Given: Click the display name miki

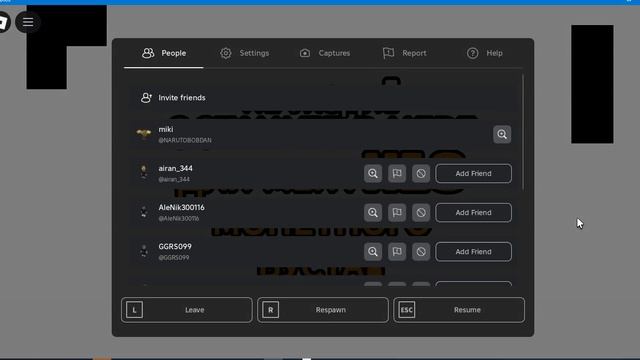Looking at the screenshot, I should pyautogui.click(x=166, y=129).
